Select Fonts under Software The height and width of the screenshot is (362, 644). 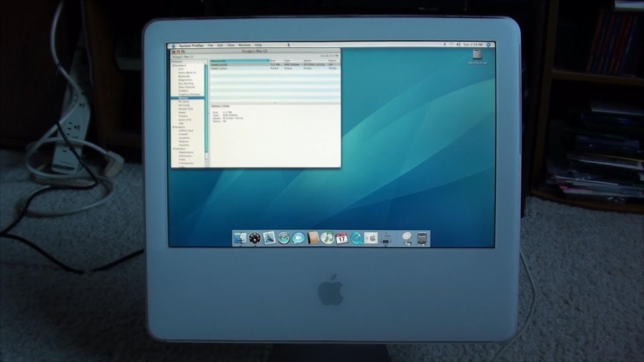coord(182,159)
